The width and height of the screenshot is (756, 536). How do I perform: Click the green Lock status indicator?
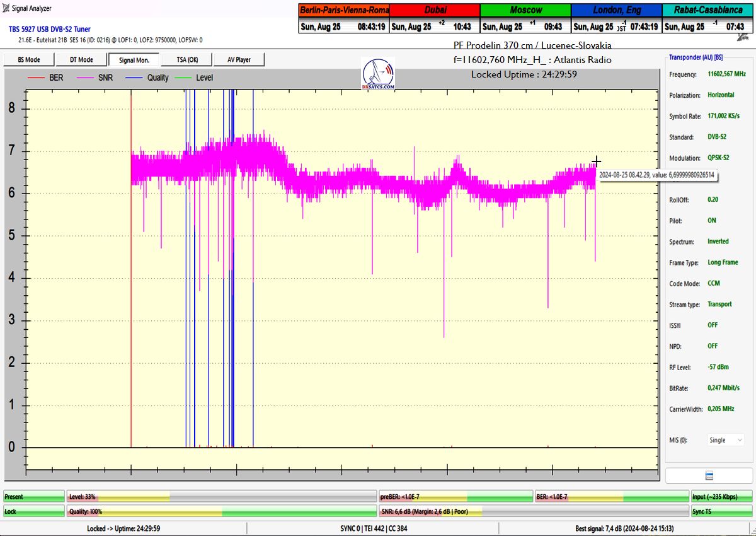tap(34, 511)
